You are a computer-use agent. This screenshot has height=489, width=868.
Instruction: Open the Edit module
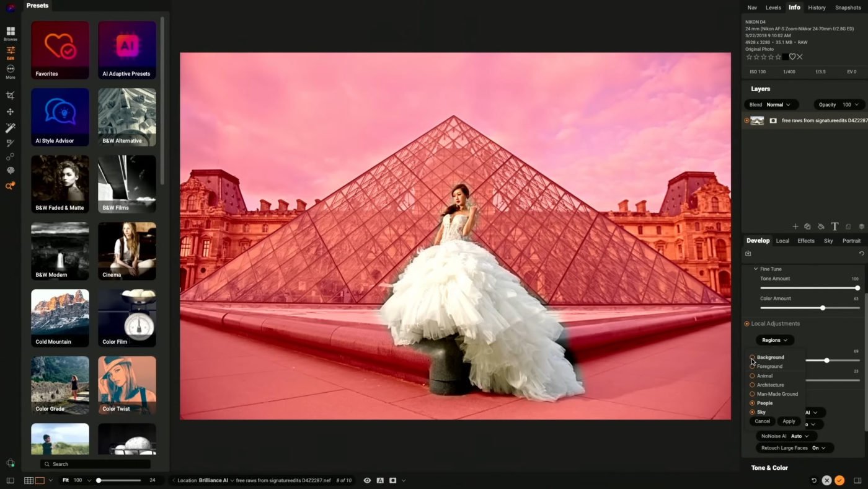click(x=11, y=53)
